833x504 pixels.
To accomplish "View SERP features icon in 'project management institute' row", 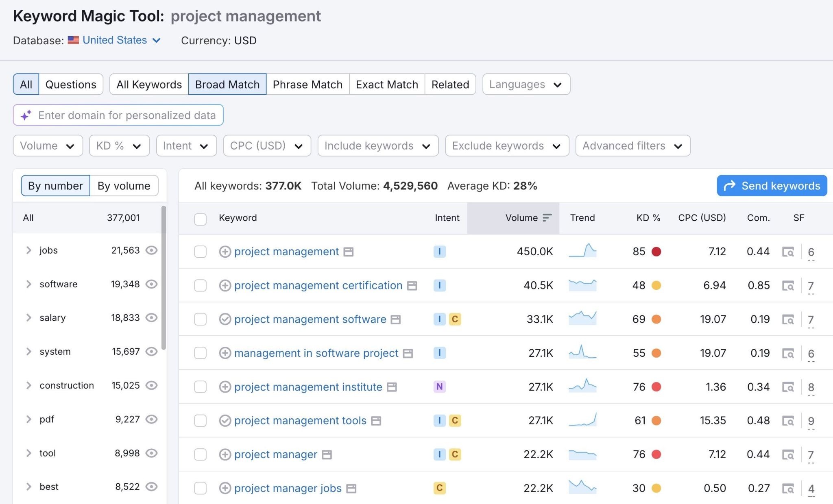I will (788, 387).
